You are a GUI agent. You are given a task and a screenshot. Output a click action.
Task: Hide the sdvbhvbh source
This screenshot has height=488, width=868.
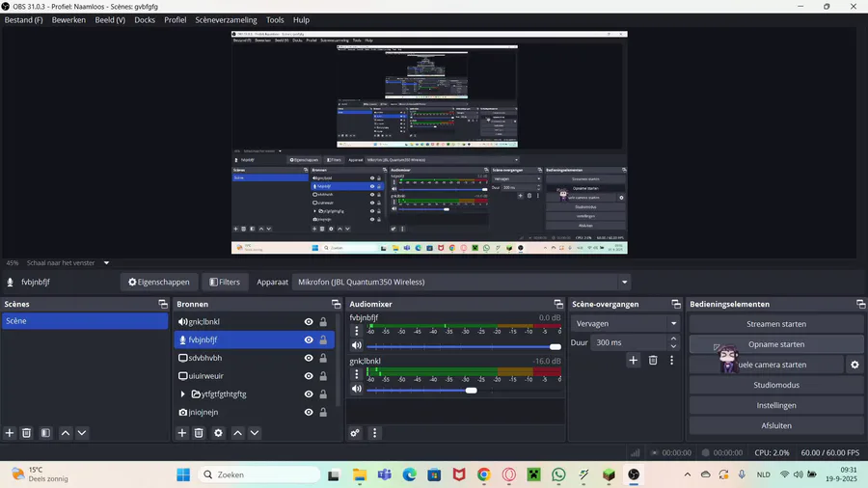tap(309, 358)
